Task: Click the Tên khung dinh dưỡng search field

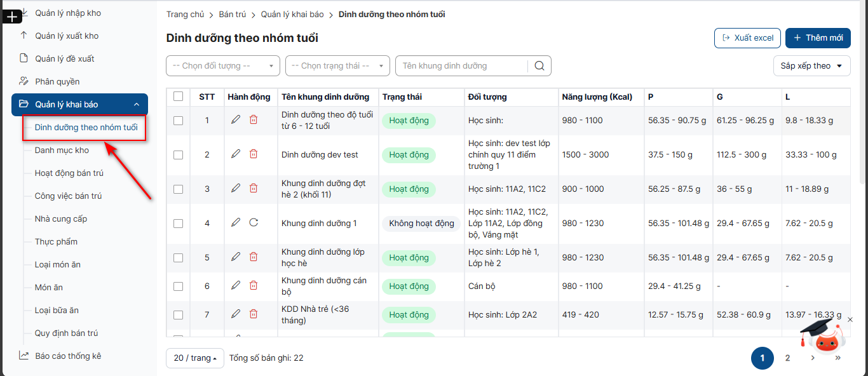Action: tap(463, 66)
